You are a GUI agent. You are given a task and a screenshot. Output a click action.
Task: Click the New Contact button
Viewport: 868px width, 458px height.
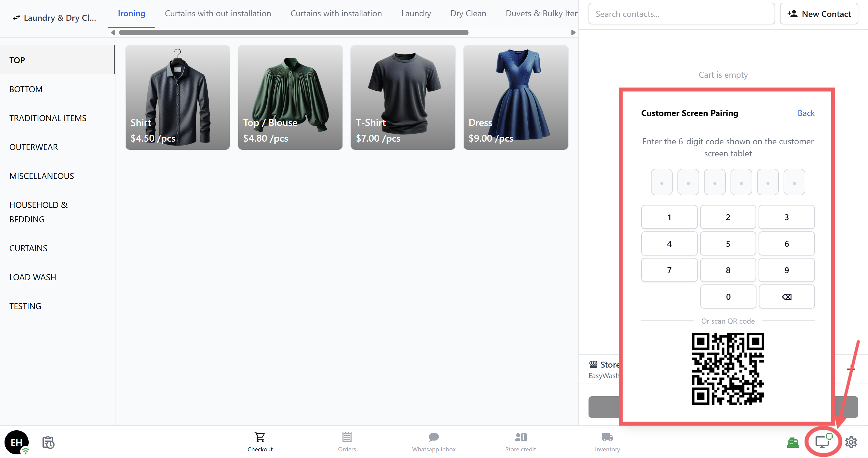[819, 14]
